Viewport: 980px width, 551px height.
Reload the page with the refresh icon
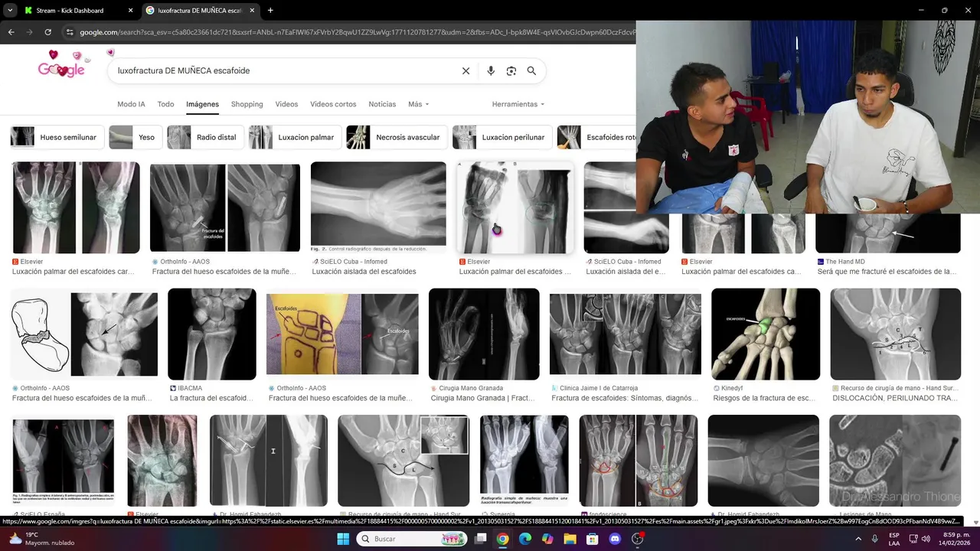(47, 32)
